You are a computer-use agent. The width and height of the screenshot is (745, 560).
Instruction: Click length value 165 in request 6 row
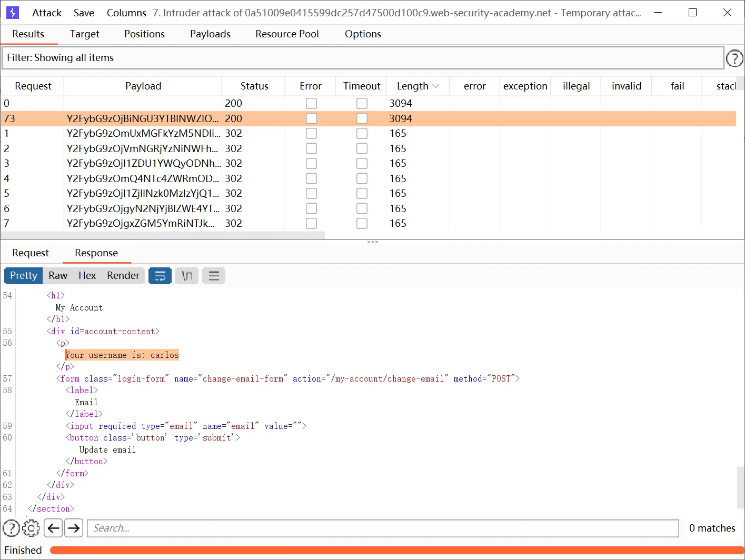pos(398,208)
